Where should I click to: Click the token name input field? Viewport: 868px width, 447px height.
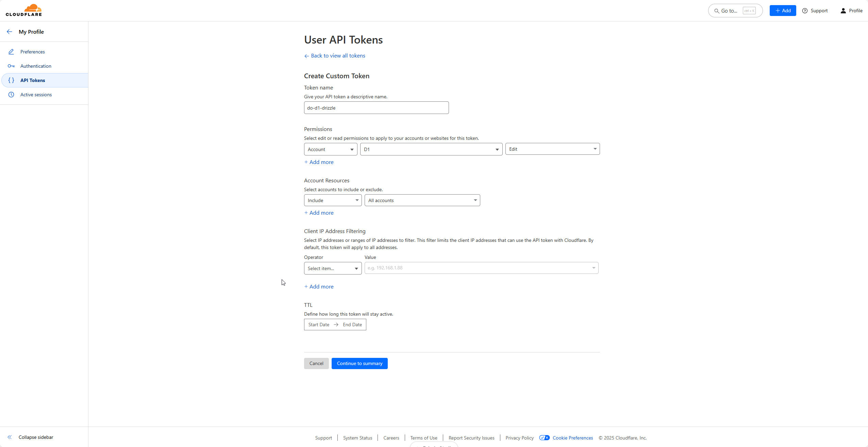pos(375,108)
